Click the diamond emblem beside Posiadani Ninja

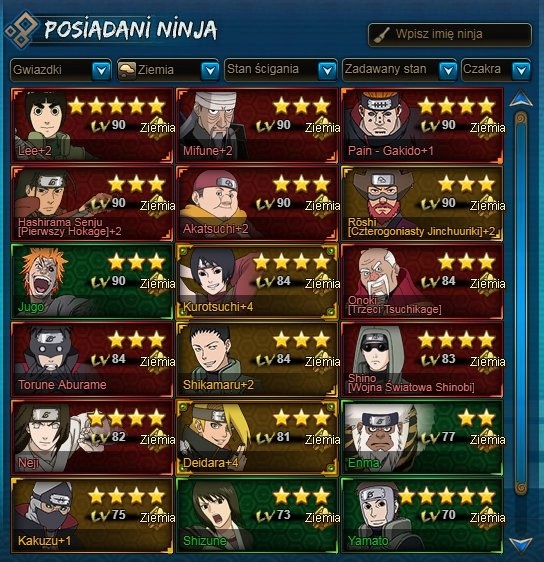(21, 30)
